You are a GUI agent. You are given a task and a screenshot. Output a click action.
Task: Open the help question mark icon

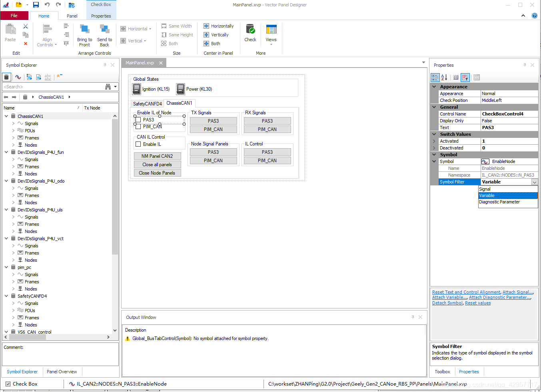[535, 16]
